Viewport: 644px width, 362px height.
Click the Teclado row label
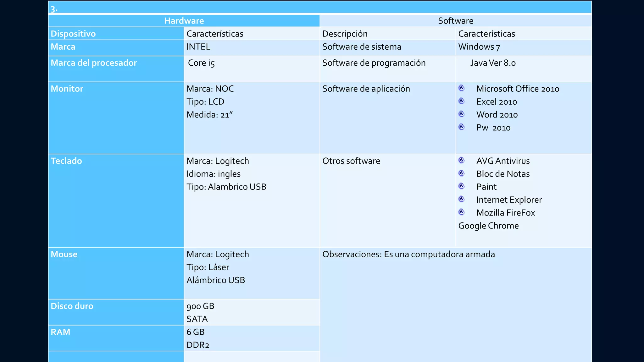point(66,161)
